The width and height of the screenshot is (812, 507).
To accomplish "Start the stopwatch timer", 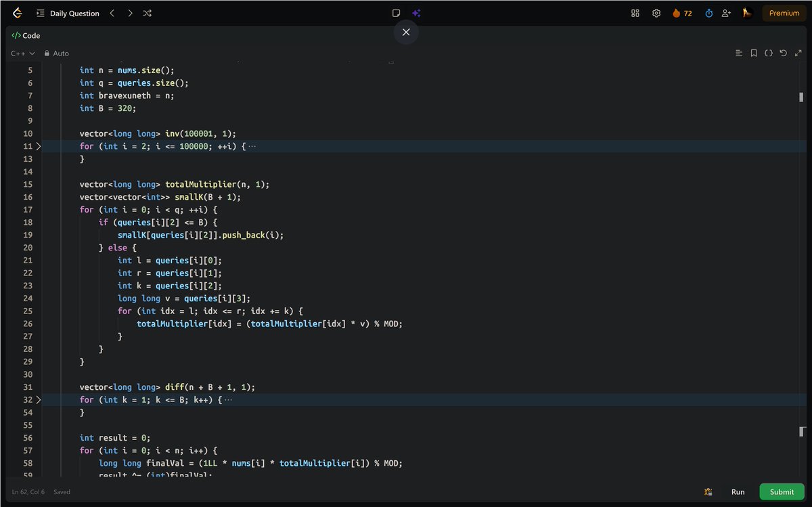I will pyautogui.click(x=709, y=13).
